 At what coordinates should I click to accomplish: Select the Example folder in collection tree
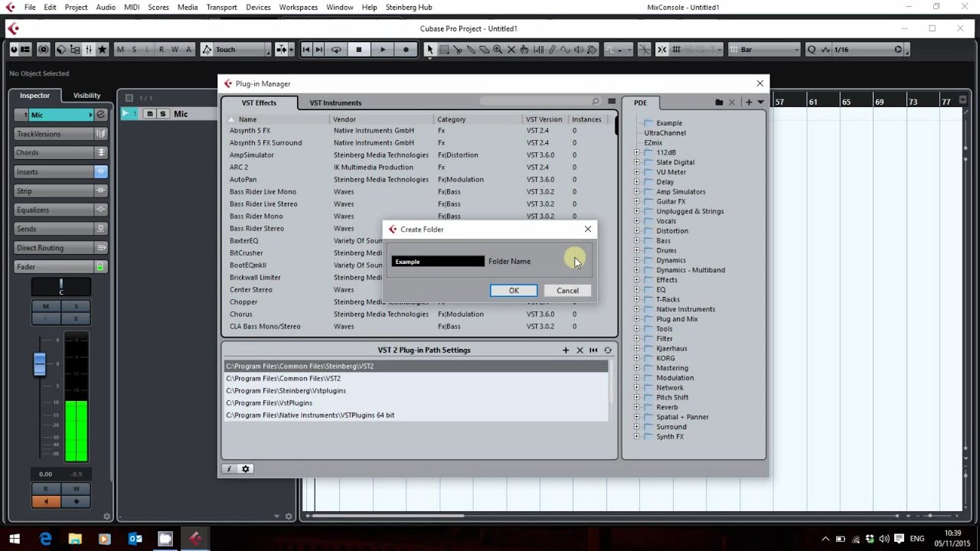668,123
